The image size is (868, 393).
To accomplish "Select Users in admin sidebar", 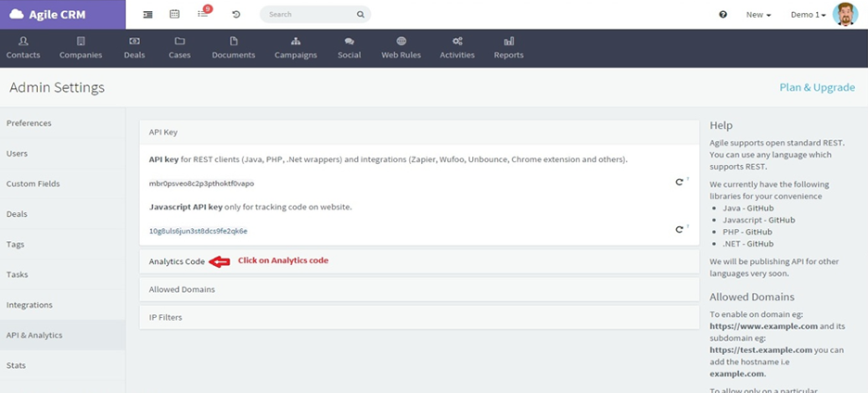I will point(62,153).
